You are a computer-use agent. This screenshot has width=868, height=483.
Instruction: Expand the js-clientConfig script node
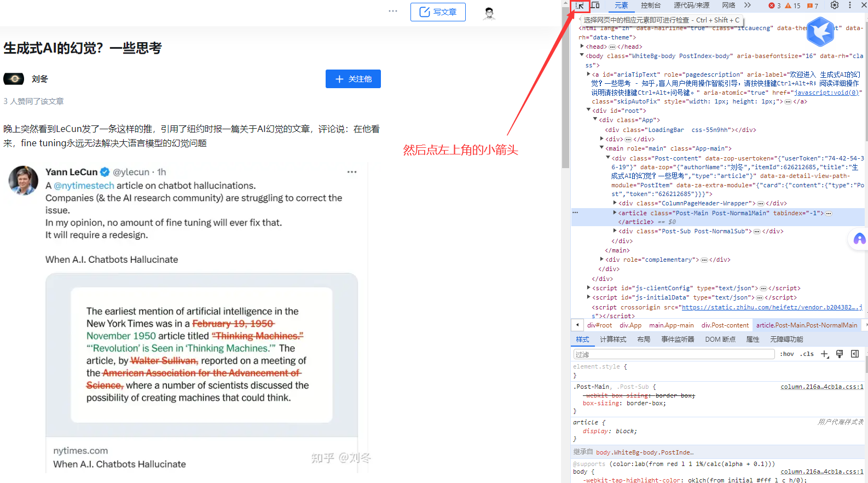point(589,287)
